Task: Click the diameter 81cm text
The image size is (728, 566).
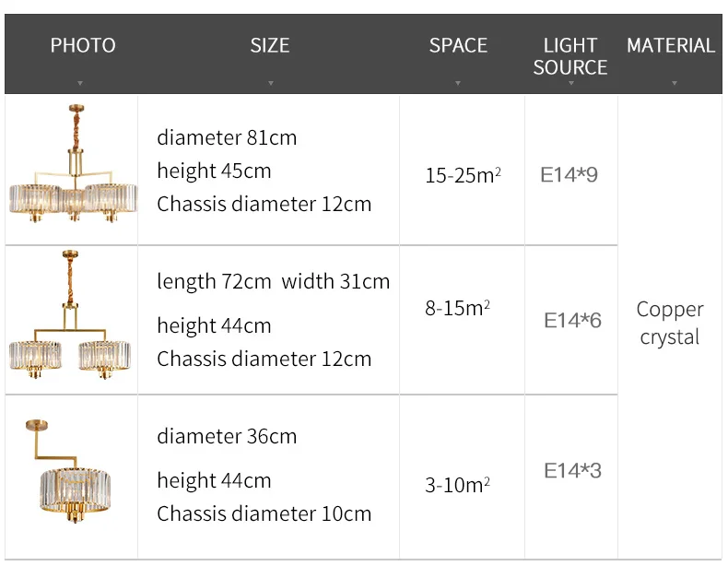Action: tap(227, 138)
